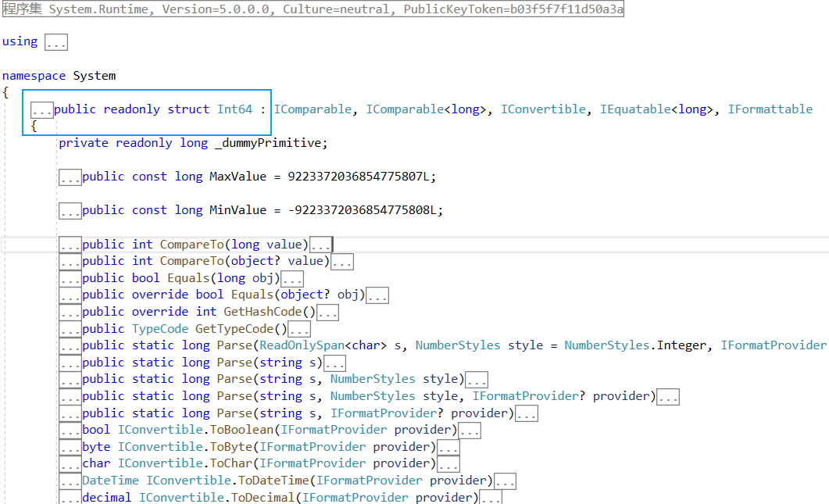Screen dimensions: 829x504
Task: Click the using keyword
Action: 20,41
